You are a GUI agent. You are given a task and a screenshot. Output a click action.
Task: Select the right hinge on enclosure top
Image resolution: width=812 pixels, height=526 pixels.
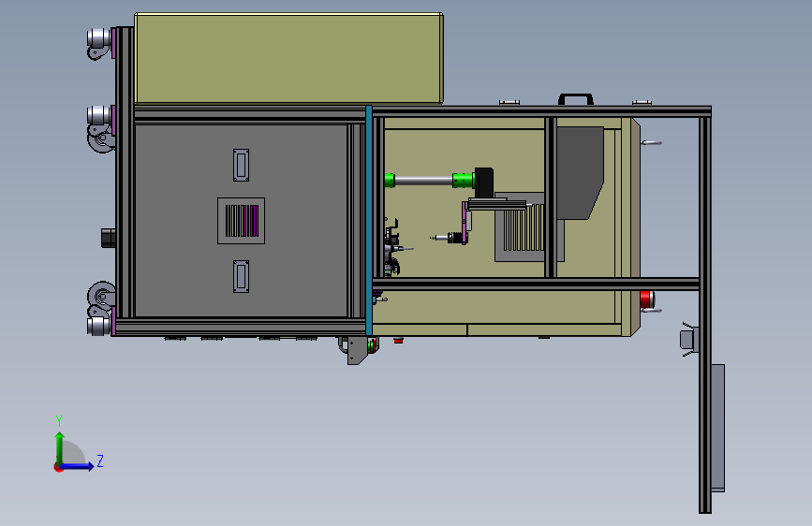(642, 103)
